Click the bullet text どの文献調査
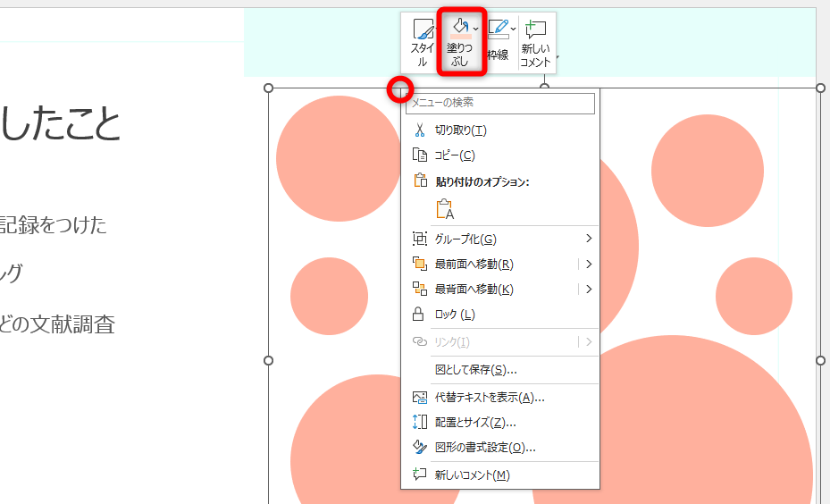Viewport: 830px width, 504px height. 57,324
